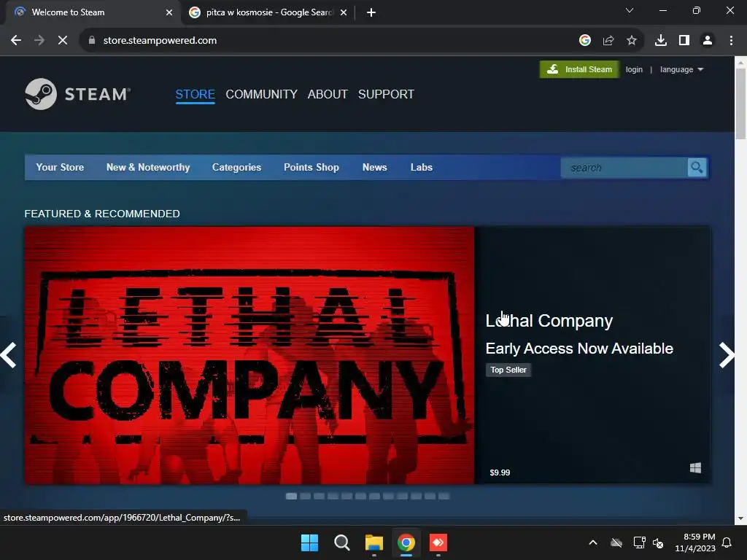Image resolution: width=747 pixels, height=560 pixels.
Task: Expand the hidden system tray icons
Action: pos(593,542)
